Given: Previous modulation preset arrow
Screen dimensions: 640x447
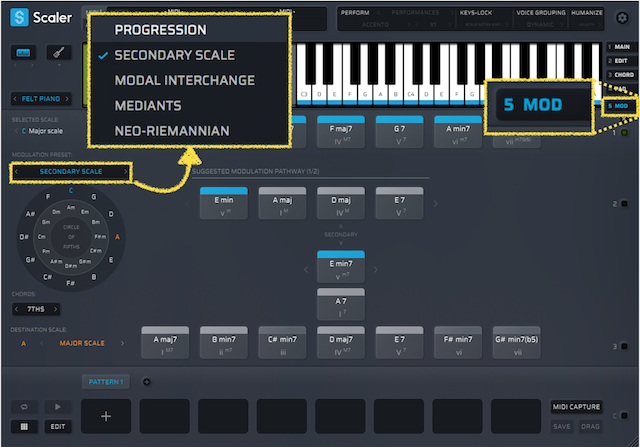Looking at the screenshot, I should [16, 171].
